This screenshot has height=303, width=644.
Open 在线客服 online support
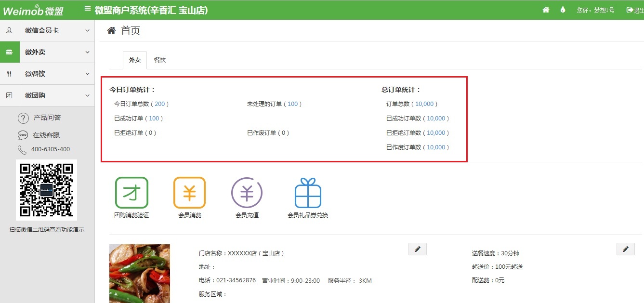[x=46, y=135]
